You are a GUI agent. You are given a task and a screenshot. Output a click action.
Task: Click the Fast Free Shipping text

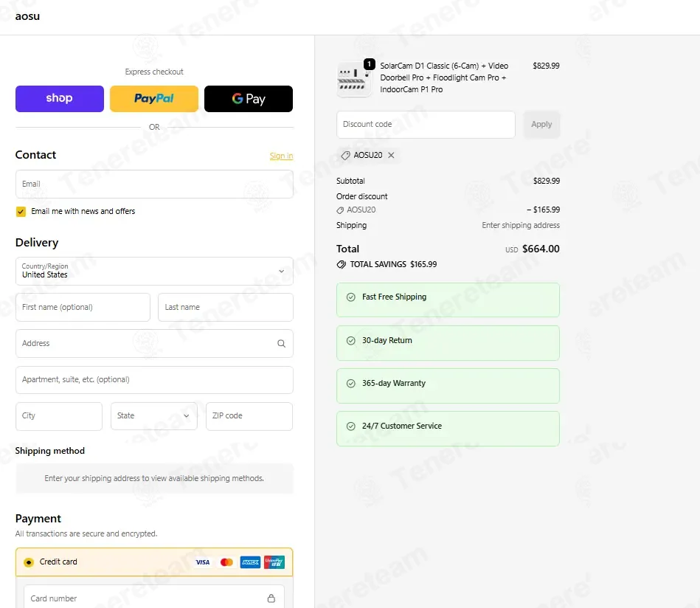click(x=394, y=297)
